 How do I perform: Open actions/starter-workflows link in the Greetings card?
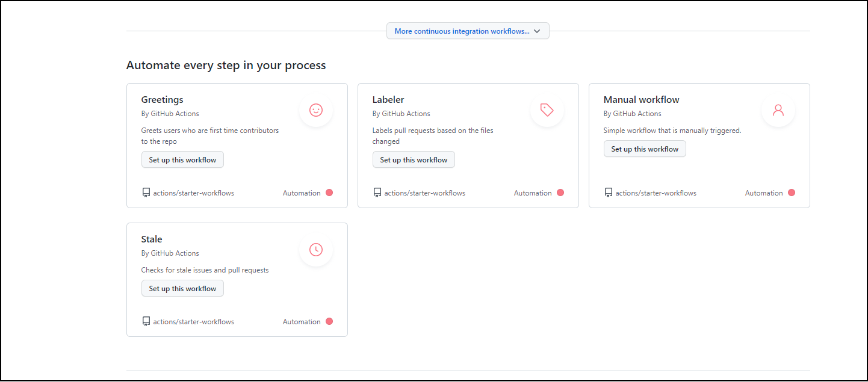[193, 193]
